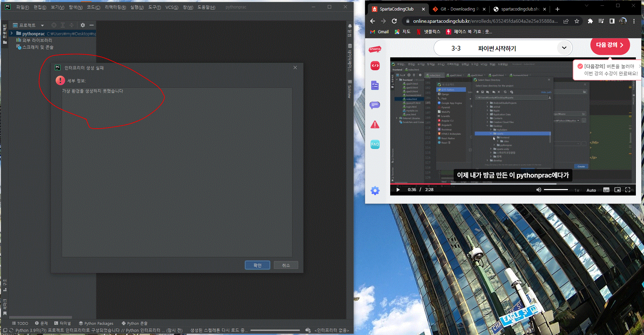Open the 터미널 tool window tab
The width and height of the screenshot is (644, 335).
(x=63, y=323)
